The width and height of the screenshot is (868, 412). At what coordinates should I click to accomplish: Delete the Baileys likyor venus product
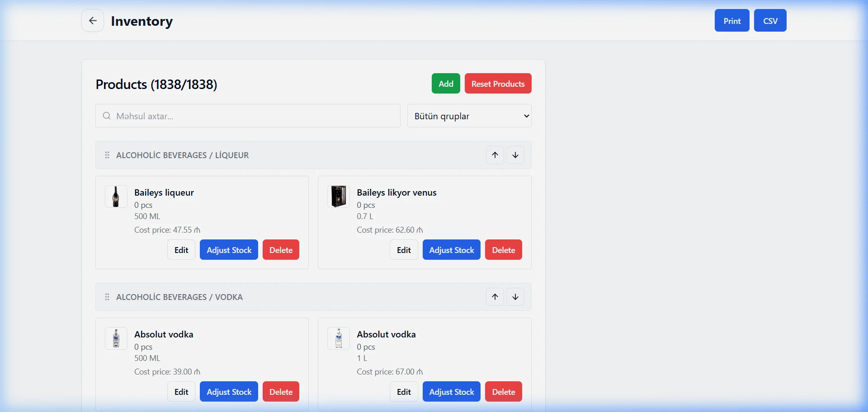[x=504, y=250]
